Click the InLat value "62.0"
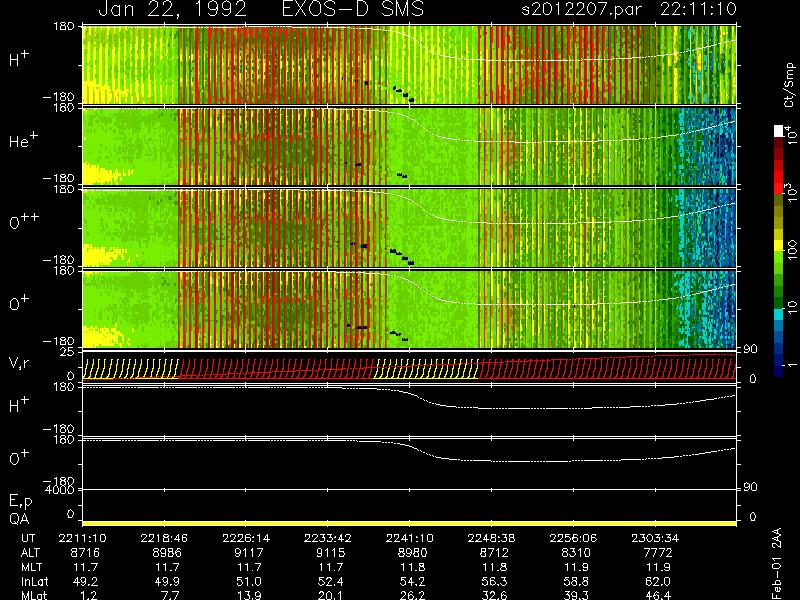This screenshot has width=800, height=600. click(x=658, y=581)
